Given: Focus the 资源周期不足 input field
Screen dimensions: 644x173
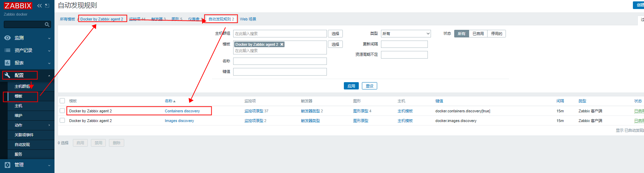Looking at the screenshot, I should coord(404,55).
